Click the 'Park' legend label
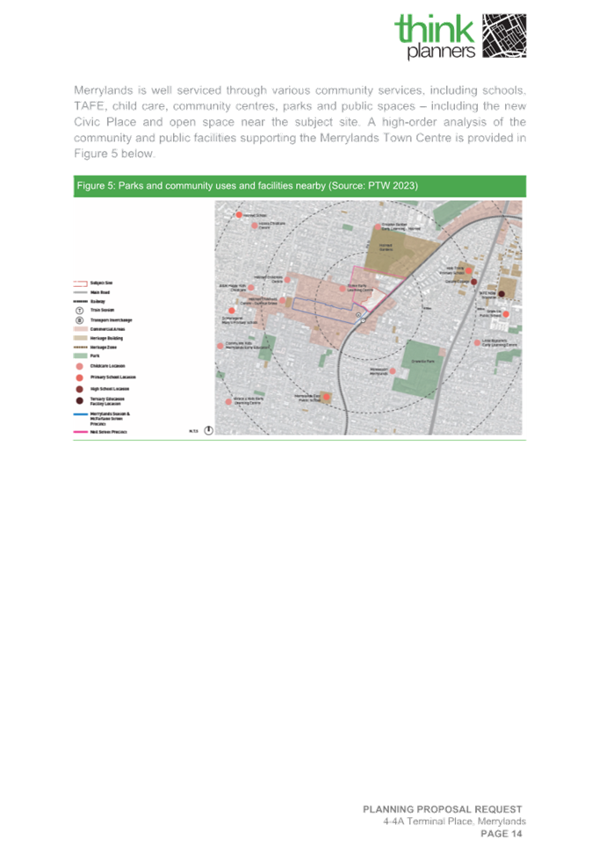Screen dimensions: 599x868 coord(95,356)
